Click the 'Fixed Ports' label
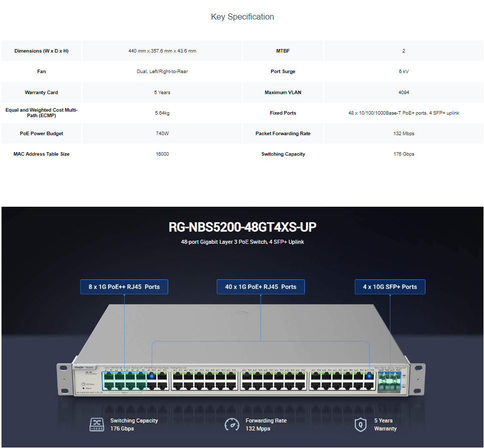Viewport: 484px width, 448px height. point(283,113)
